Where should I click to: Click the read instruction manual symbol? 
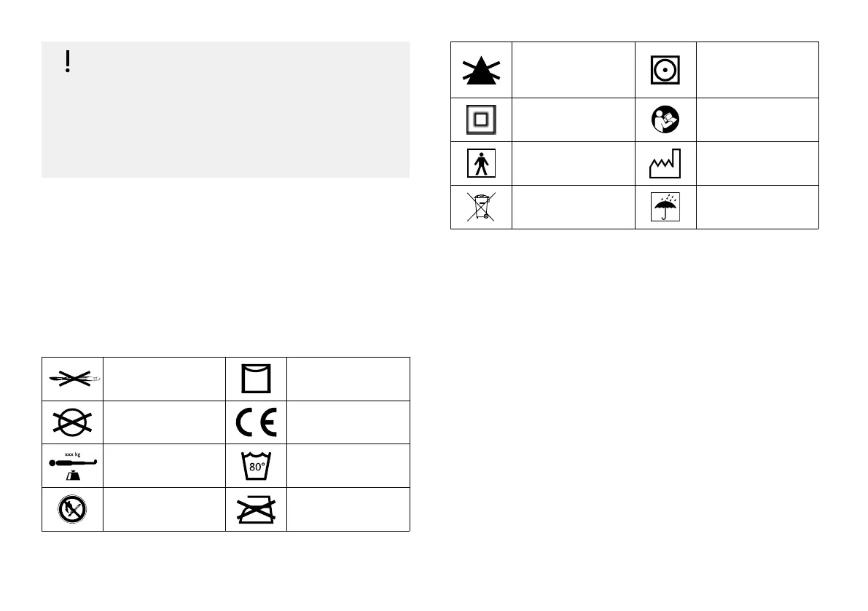[x=665, y=120]
